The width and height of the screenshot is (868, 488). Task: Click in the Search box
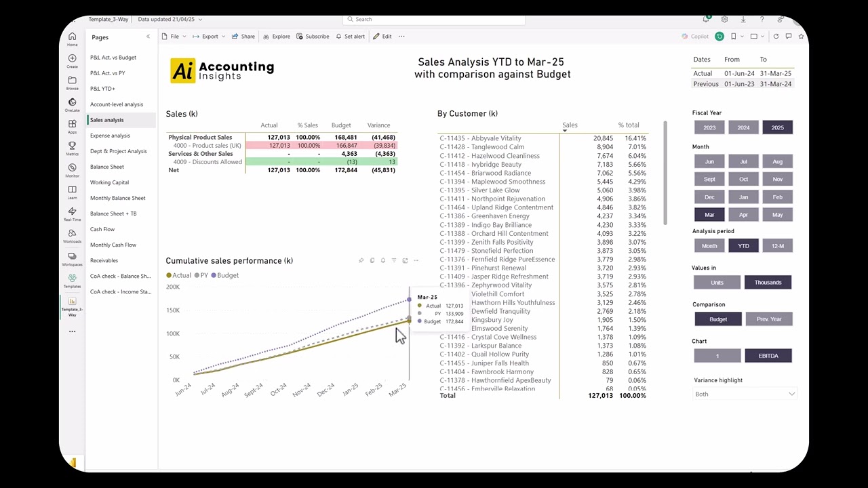pyautogui.click(x=433, y=19)
